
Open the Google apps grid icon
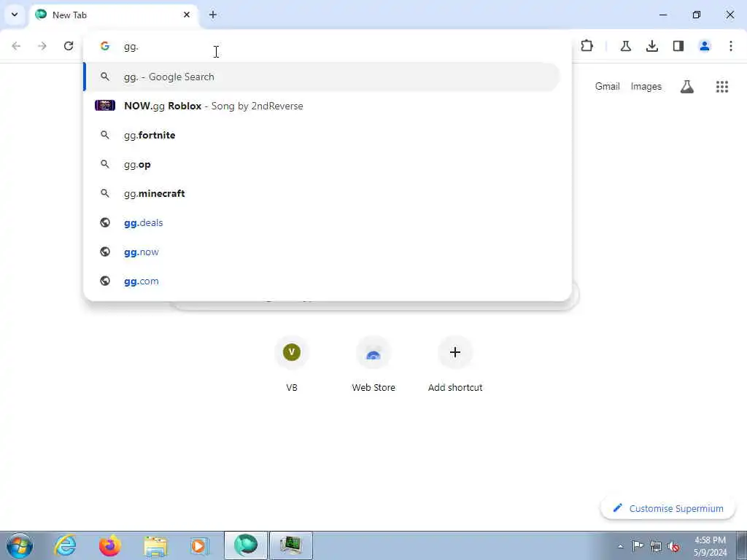pos(722,87)
